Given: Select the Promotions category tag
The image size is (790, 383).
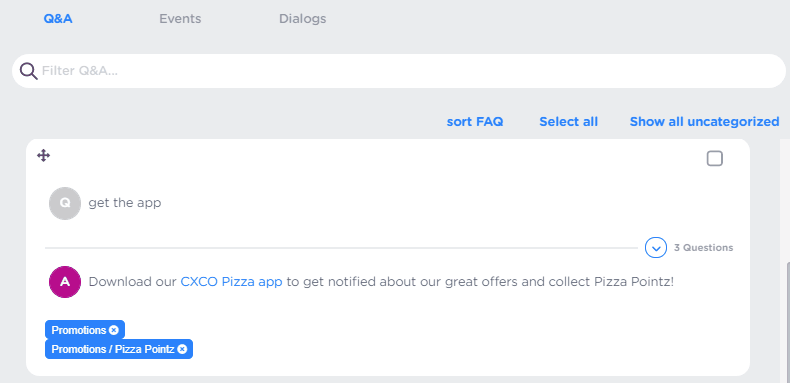Looking at the screenshot, I should coord(79,330).
